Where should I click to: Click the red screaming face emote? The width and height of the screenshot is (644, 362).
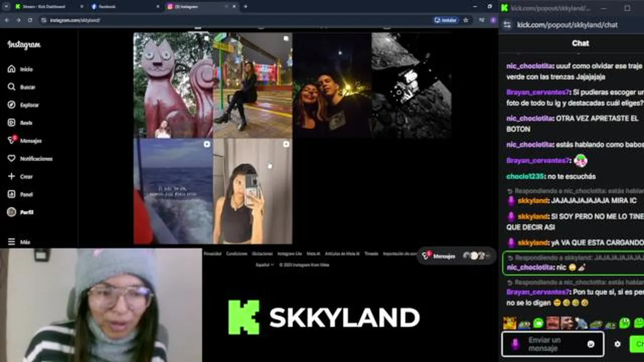click(x=553, y=322)
